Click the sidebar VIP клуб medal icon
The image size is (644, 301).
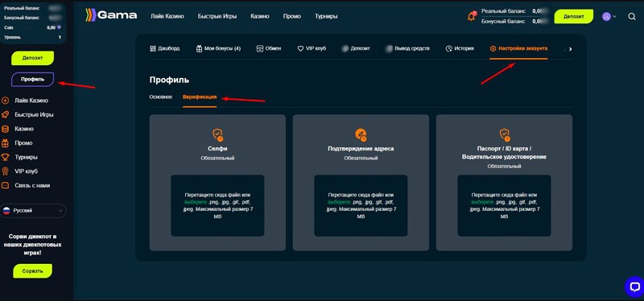click(x=6, y=171)
